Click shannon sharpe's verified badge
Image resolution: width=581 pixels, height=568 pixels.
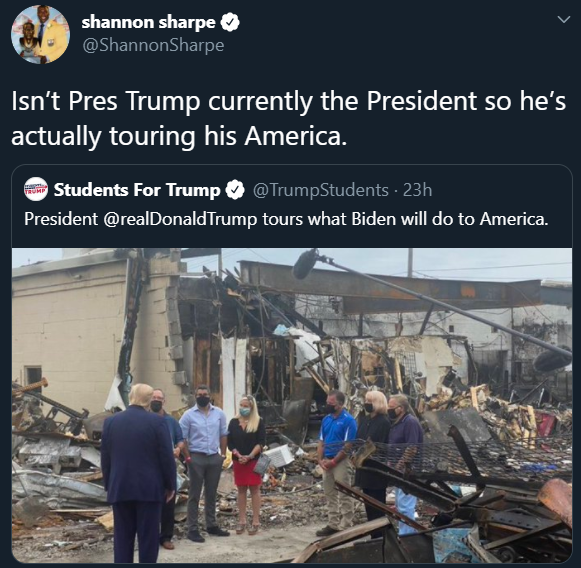[230, 22]
